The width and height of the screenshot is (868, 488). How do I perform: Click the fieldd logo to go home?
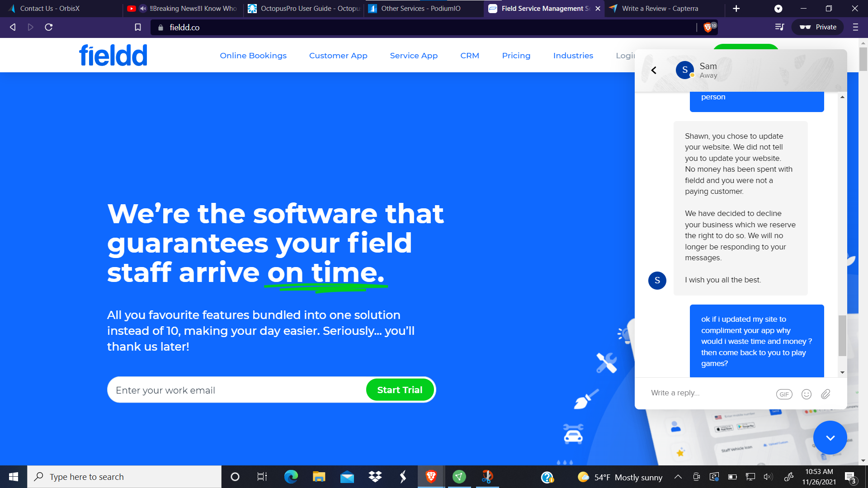coord(114,55)
